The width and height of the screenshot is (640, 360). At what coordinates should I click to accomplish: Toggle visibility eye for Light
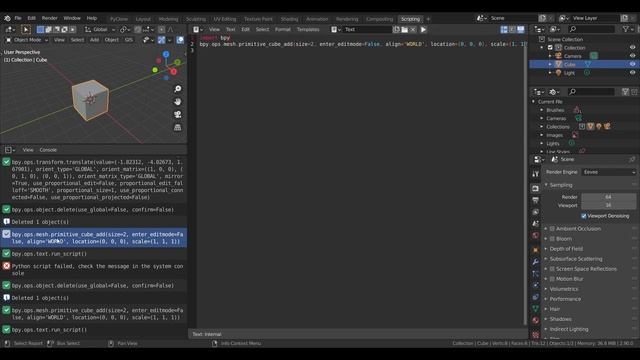pyautogui.click(x=632, y=73)
